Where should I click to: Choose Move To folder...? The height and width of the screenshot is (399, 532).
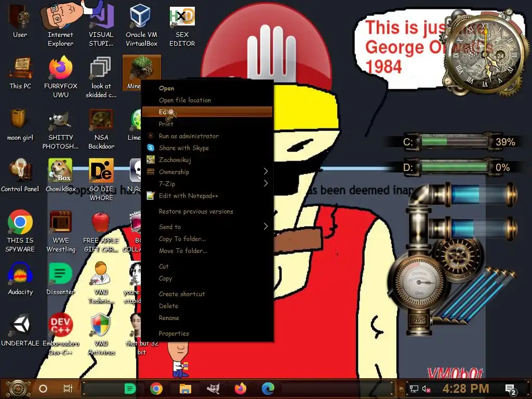tap(207, 251)
